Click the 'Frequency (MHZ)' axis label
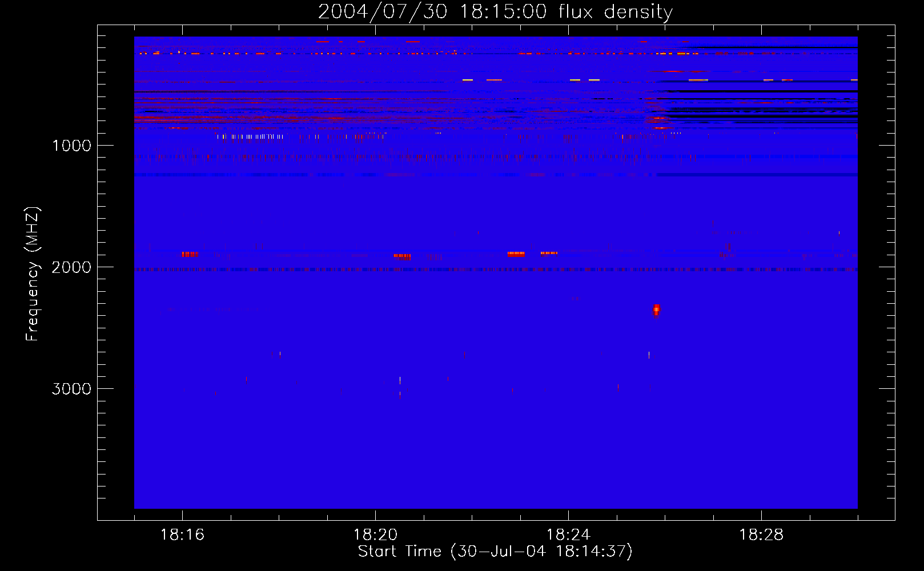Image resolution: width=924 pixels, height=571 pixels. point(32,274)
